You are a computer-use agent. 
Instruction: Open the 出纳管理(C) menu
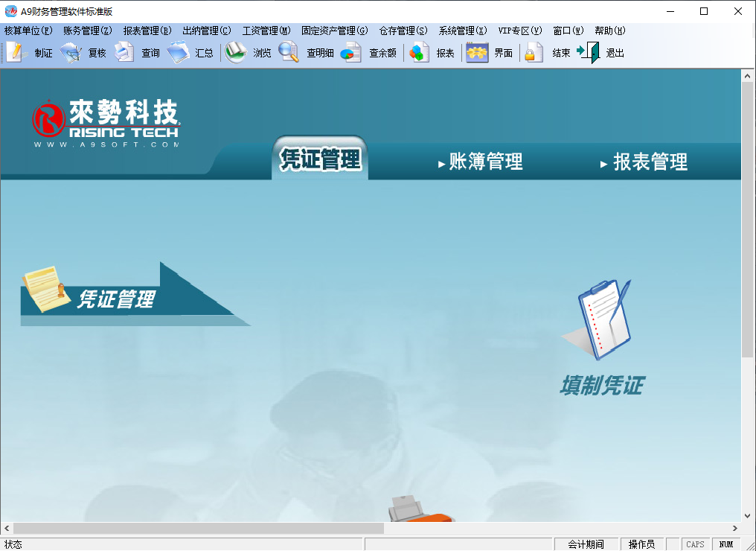pyautogui.click(x=207, y=31)
